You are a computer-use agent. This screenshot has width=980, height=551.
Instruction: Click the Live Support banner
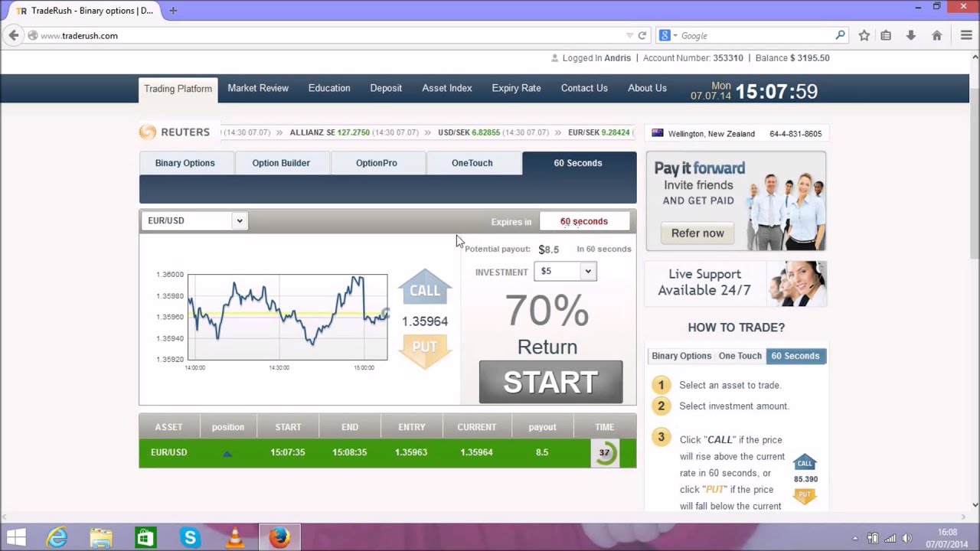(x=736, y=283)
